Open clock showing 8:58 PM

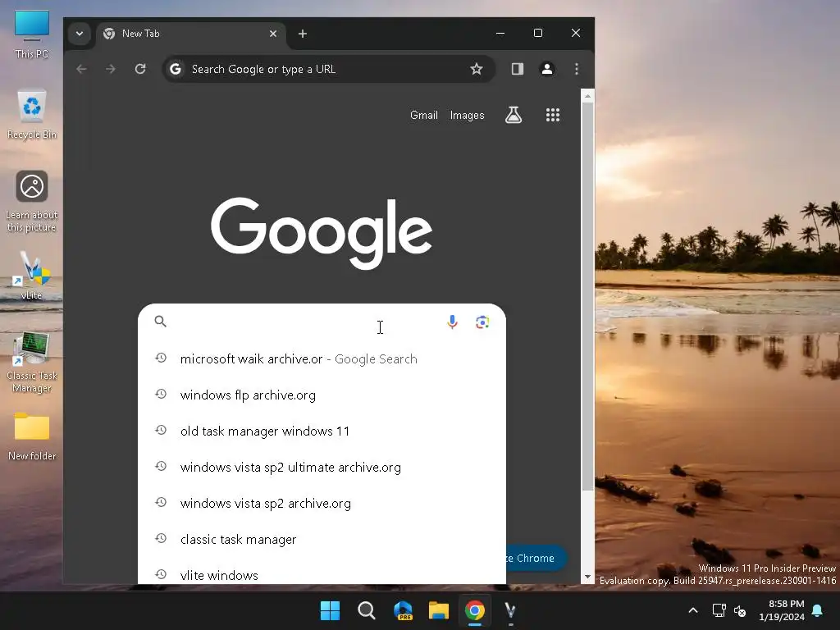pyautogui.click(x=782, y=610)
